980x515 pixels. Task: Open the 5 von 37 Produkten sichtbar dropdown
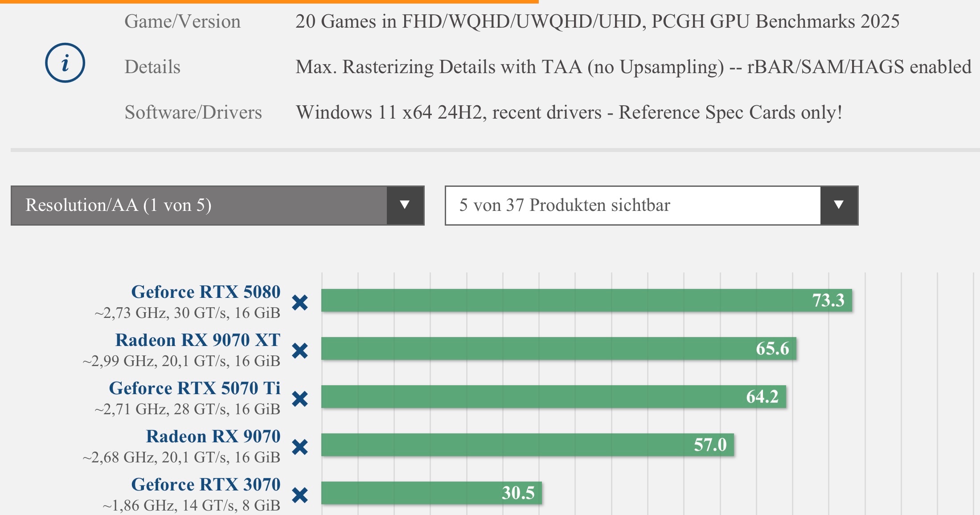(633, 206)
